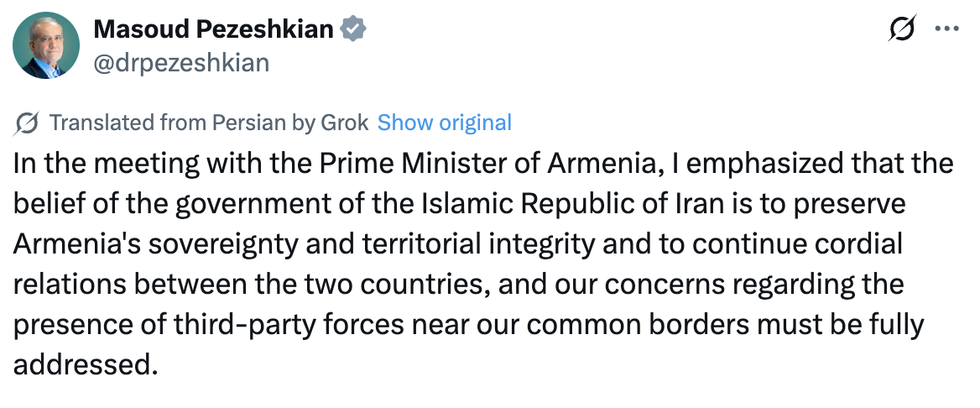Click 'third-party forces' in the post
The image size is (980, 408).
(x=287, y=325)
